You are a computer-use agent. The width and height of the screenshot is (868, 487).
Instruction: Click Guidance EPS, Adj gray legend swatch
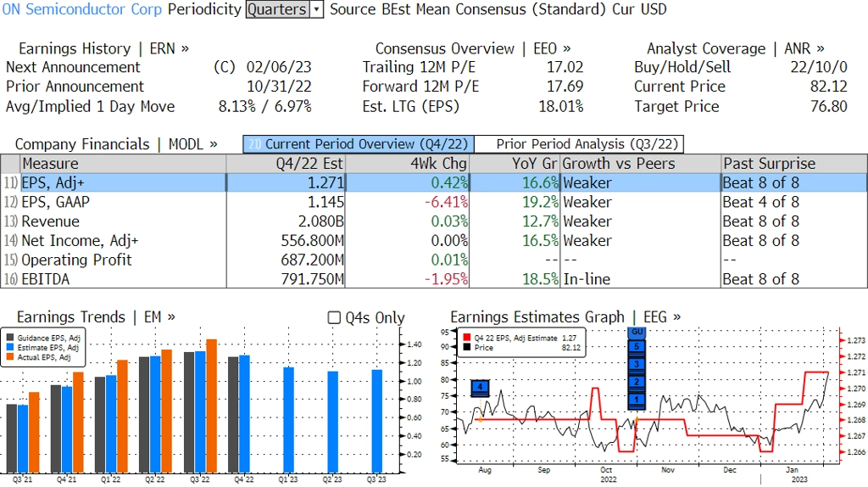pos(10,338)
